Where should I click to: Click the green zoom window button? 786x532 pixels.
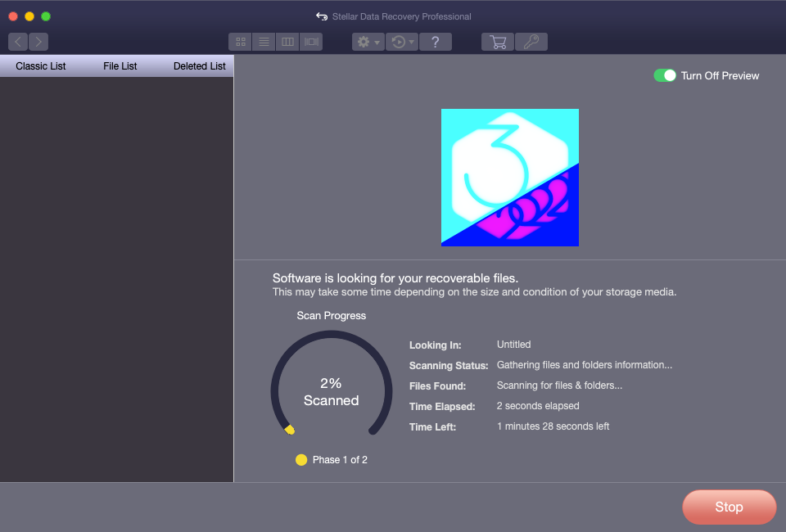click(x=46, y=16)
